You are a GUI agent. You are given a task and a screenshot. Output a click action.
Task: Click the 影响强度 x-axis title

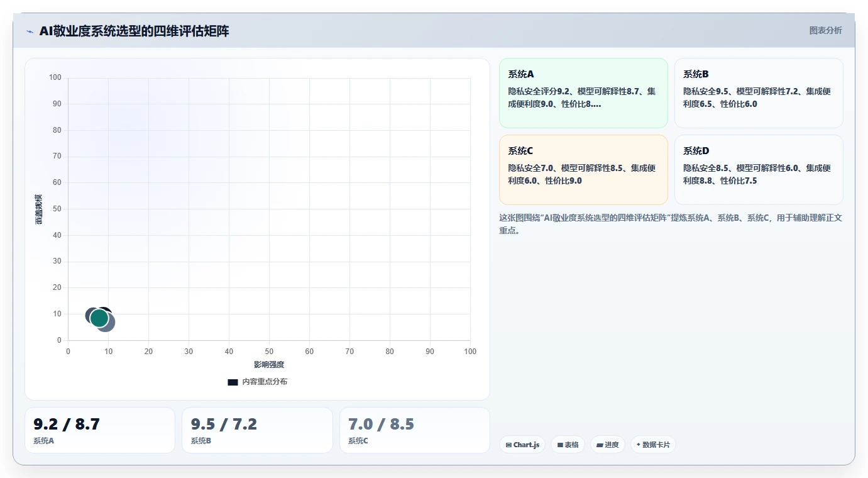[269, 365]
